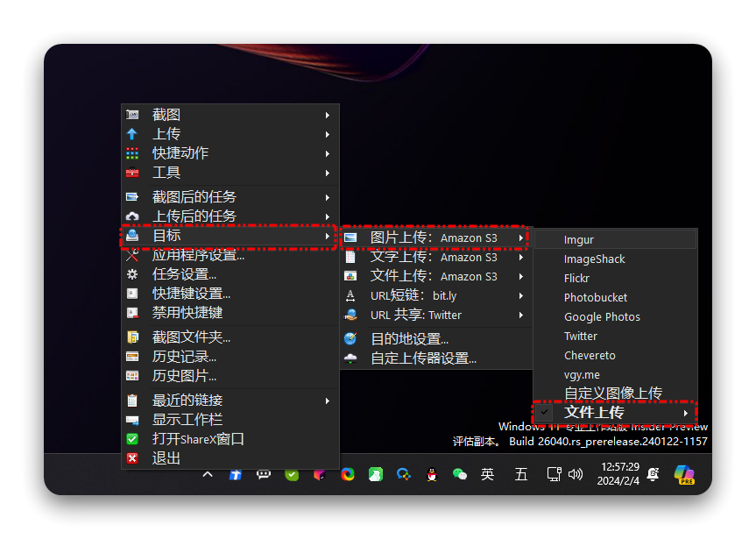The height and width of the screenshot is (539, 756).
Task: Toggle the checkmark beside 文件上传
Action: [544, 413]
